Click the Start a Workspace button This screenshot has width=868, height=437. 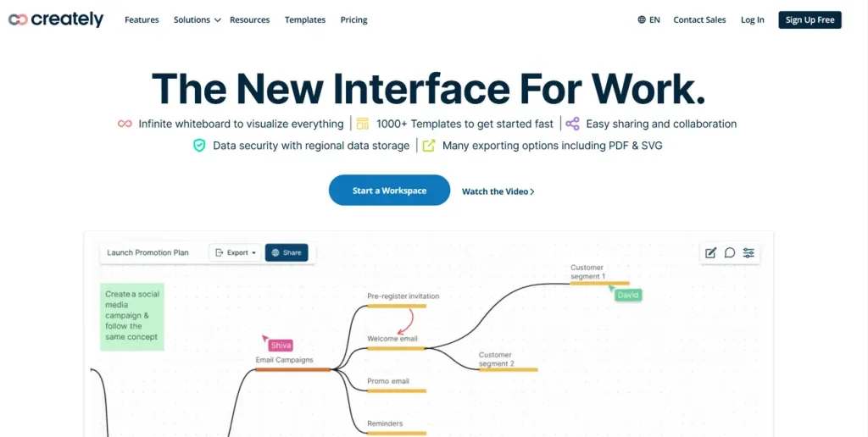tap(389, 191)
